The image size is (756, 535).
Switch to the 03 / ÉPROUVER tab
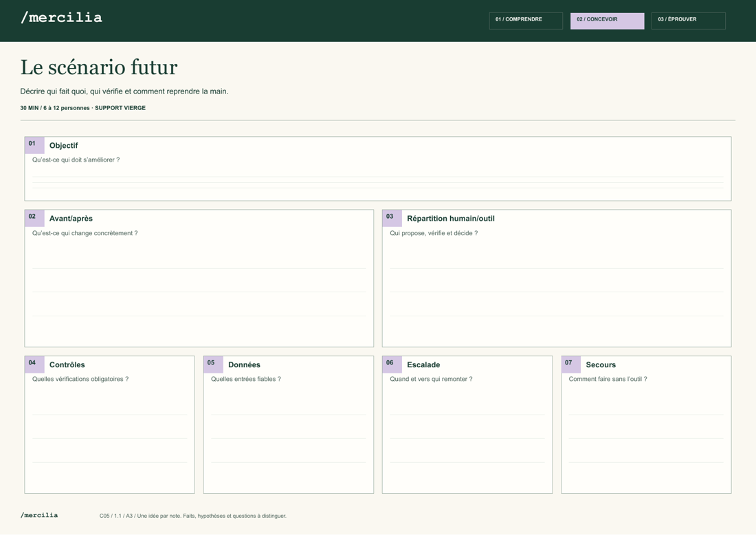click(688, 21)
